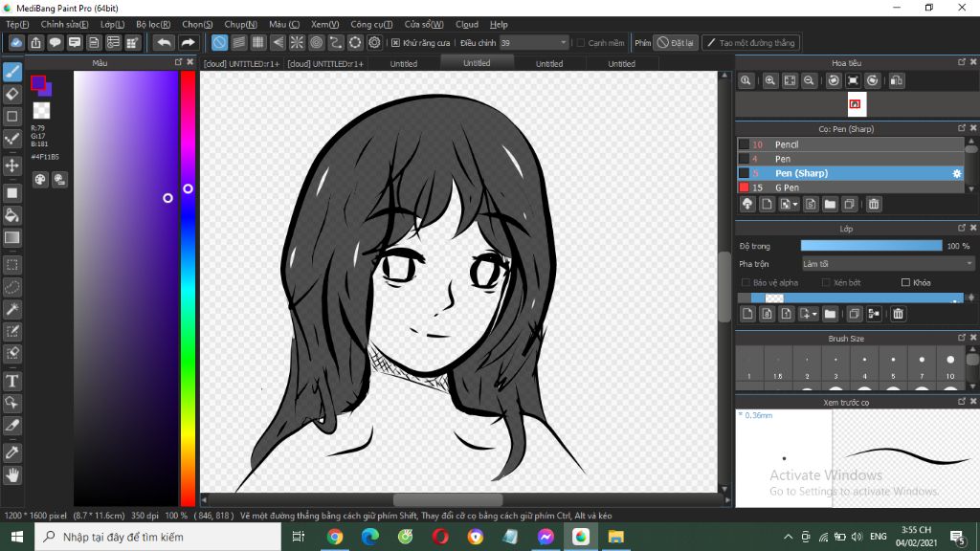Viewport: 980px width, 551px height.
Task: Choose the Text tool
Action: click(11, 381)
